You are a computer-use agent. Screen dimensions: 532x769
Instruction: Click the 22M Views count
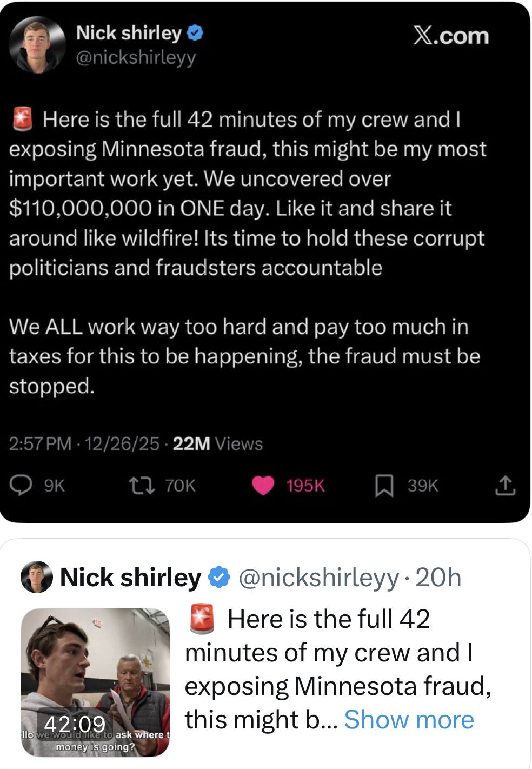(x=217, y=443)
